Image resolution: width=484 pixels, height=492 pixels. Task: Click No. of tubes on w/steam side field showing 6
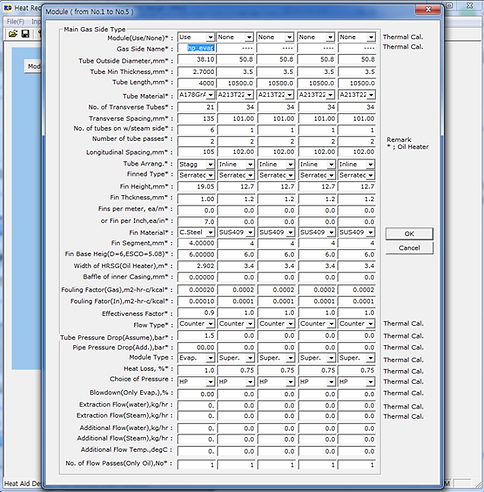coord(196,130)
